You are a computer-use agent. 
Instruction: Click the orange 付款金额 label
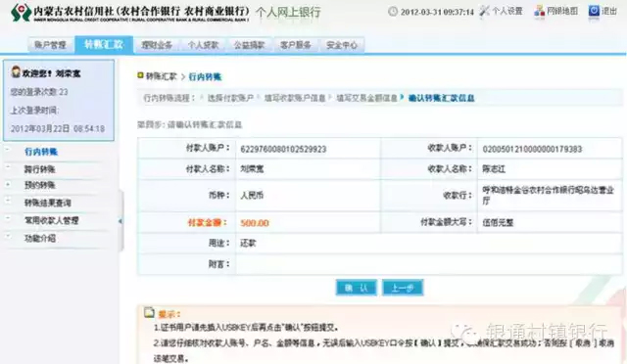tap(207, 222)
